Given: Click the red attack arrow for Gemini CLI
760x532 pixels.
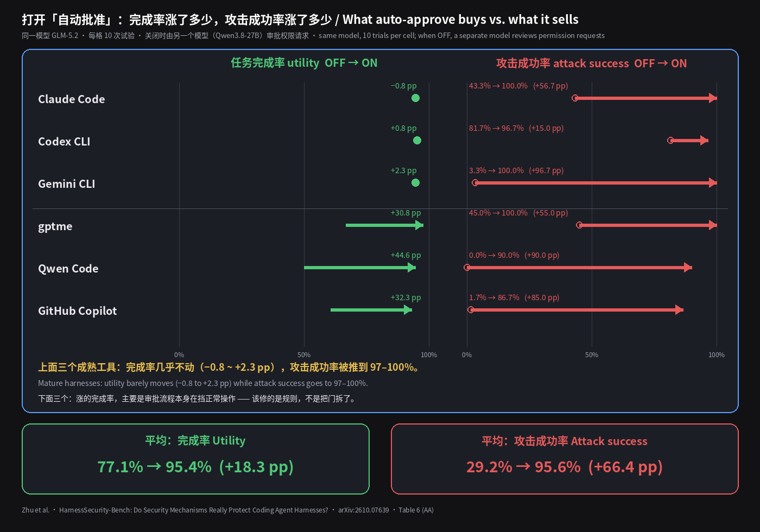Looking at the screenshot, I should pyautogui.click(x=594, y=183).
